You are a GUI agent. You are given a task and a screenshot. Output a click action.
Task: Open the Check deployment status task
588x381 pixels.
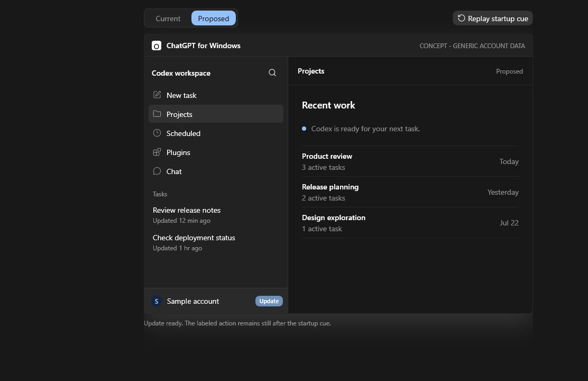tap(216, 242)
